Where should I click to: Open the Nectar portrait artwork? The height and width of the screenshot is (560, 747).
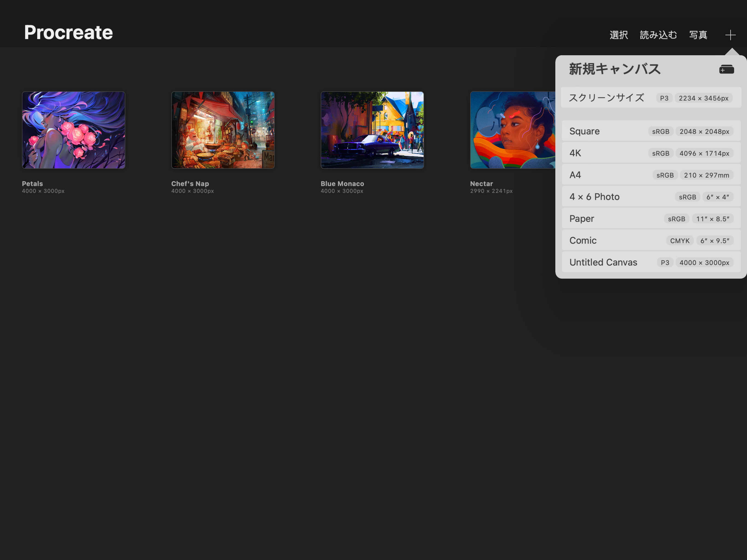[512, 130]
